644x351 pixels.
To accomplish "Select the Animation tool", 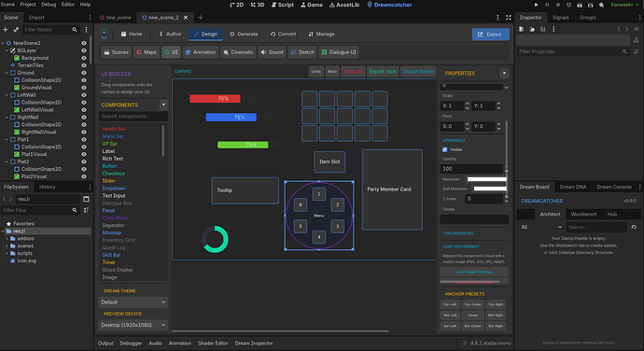I will 201,52.
